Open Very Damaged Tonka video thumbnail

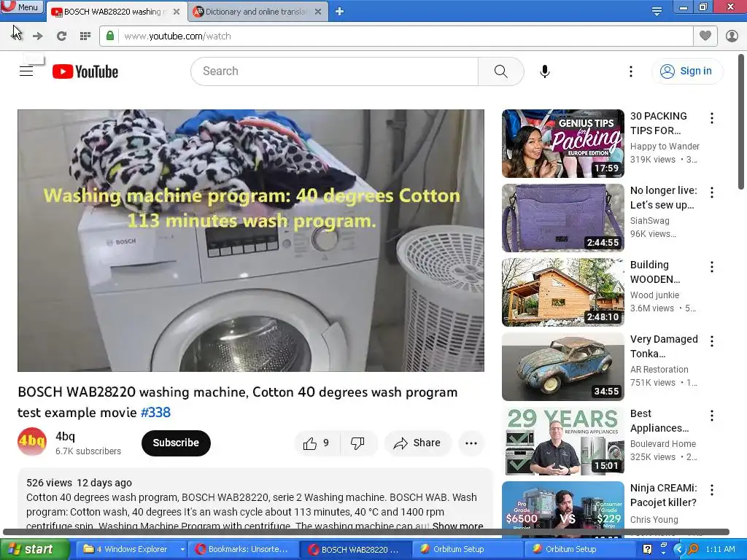point(562,367)
